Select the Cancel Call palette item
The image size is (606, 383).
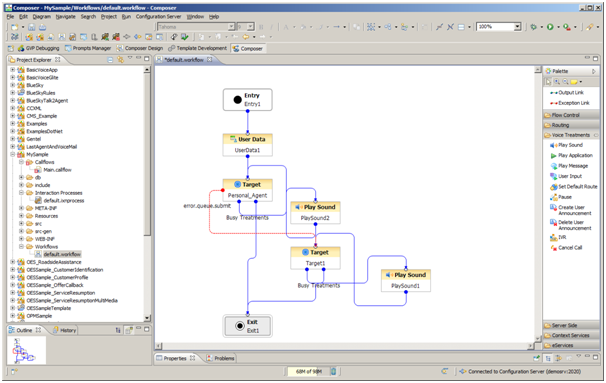566,248
